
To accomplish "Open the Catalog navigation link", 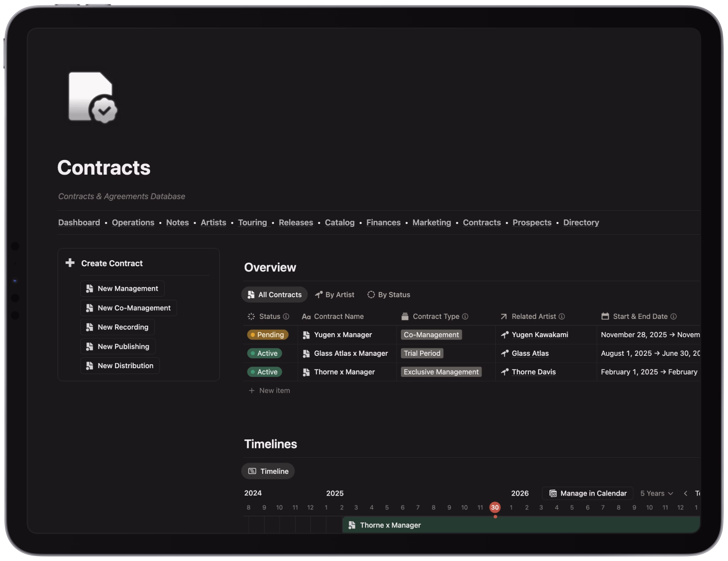I will point(340,222).
